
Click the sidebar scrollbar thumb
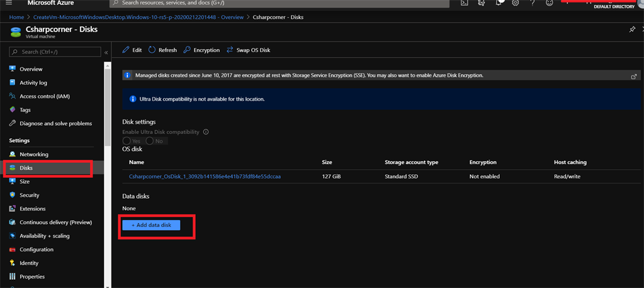pos(107,108)
